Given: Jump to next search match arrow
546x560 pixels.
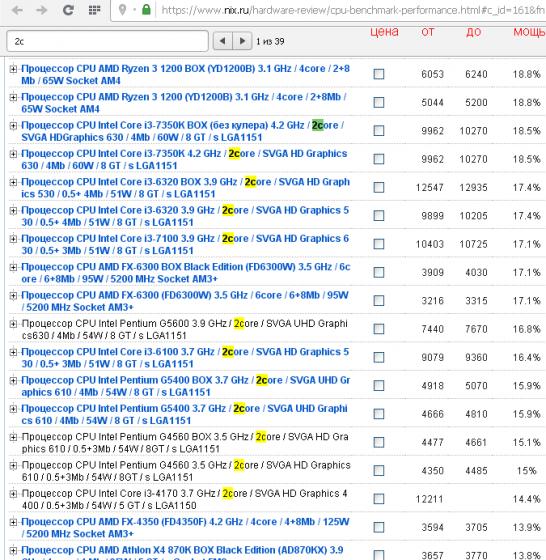Looking at the screenshot, I should coord(242,41).
